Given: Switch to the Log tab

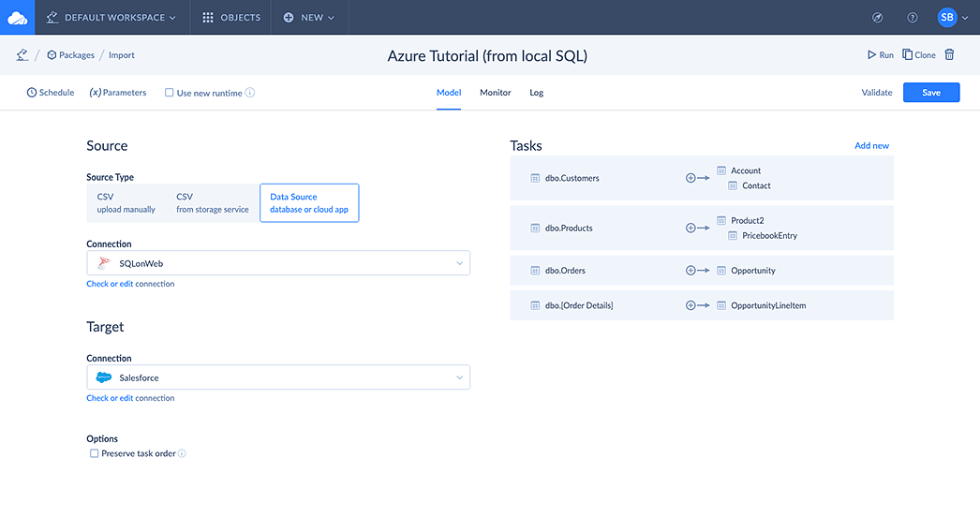Looking at the screenshot, I should (536, 93).
